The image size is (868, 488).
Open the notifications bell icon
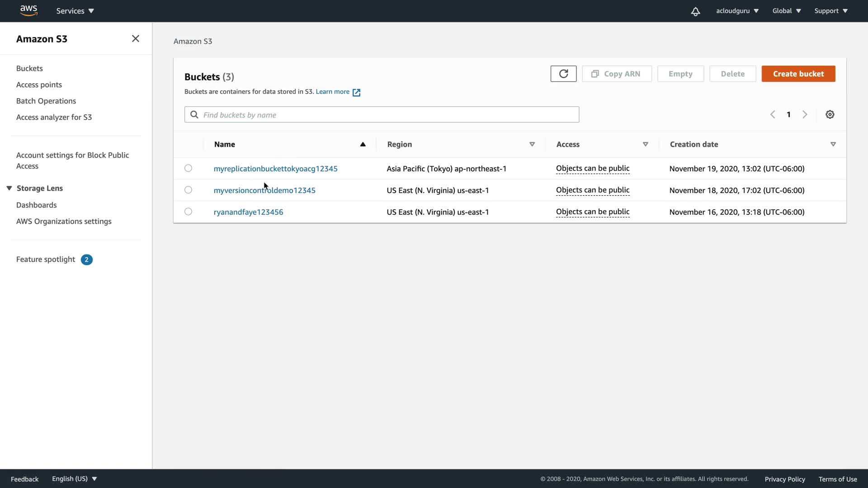point(695,11)
